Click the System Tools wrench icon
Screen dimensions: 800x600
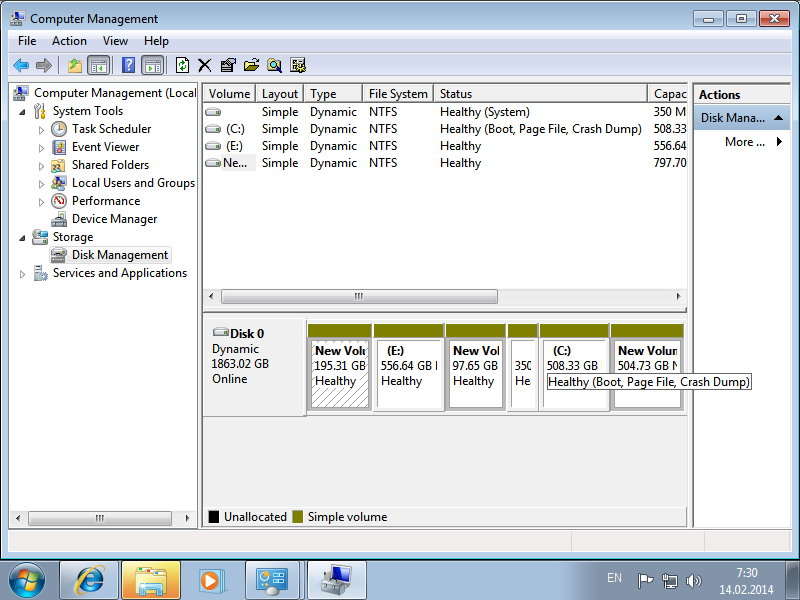click(x=40, y=111)
